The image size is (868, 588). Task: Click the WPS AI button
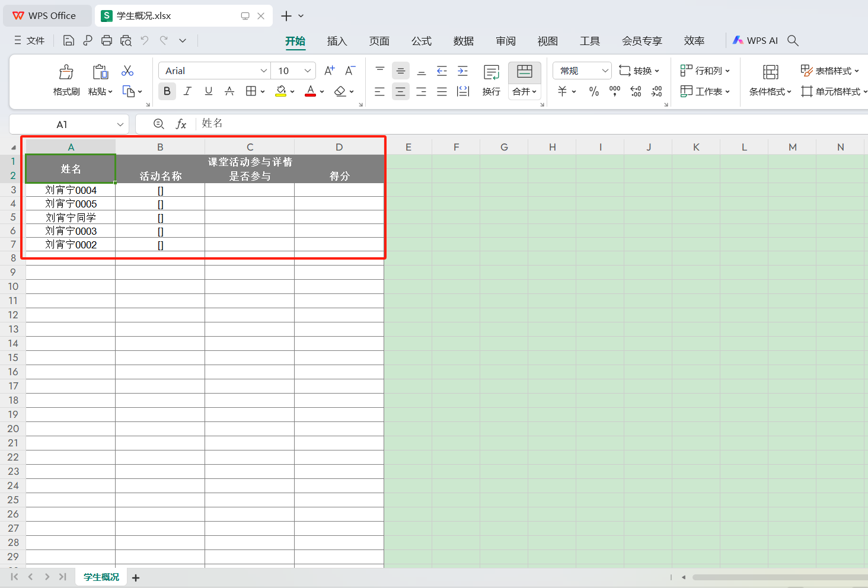point(755,40)
